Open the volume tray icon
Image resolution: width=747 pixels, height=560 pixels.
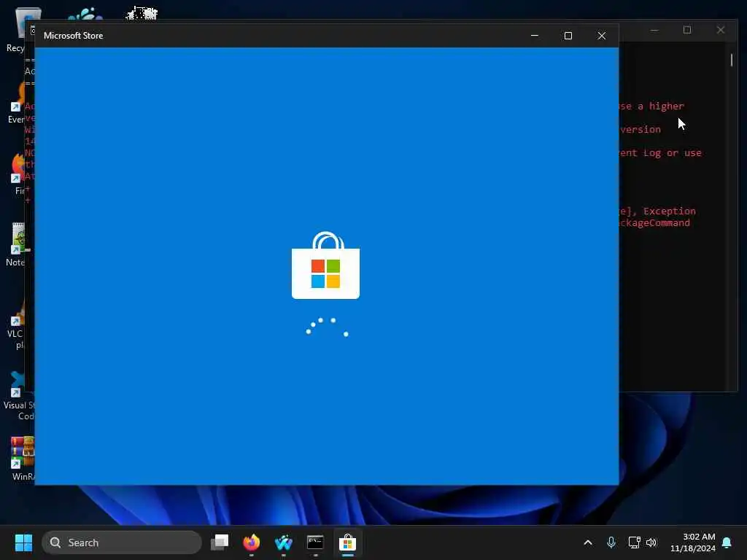click(651, 542)
